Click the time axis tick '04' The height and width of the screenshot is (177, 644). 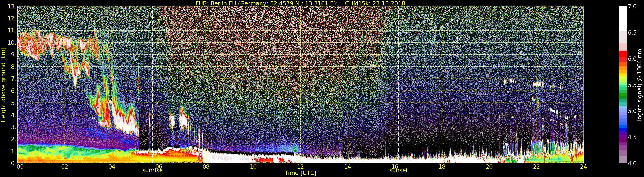pos(112,166)
